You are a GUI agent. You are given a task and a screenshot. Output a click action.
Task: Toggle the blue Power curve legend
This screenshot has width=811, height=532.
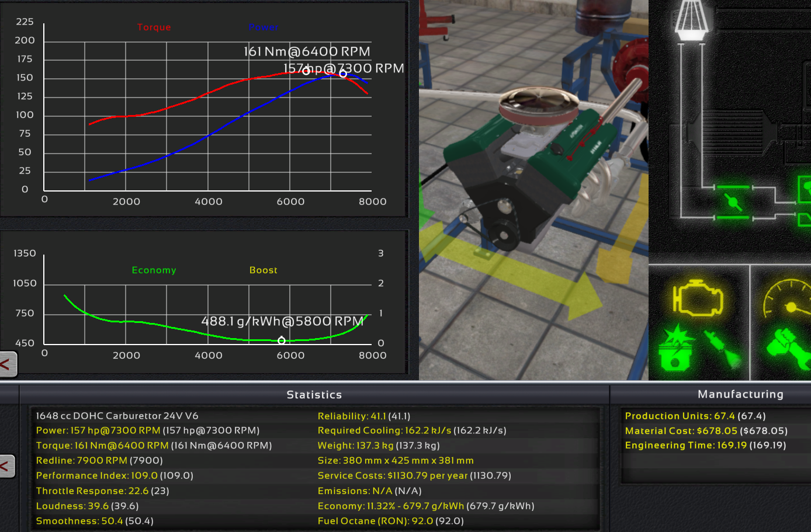click(x=264, y=27)
